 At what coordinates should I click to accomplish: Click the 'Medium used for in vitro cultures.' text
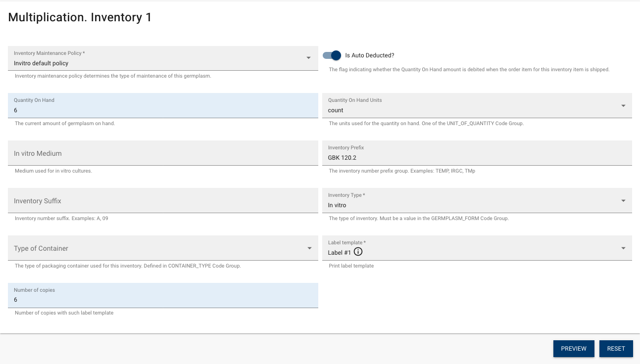(53, 171)
